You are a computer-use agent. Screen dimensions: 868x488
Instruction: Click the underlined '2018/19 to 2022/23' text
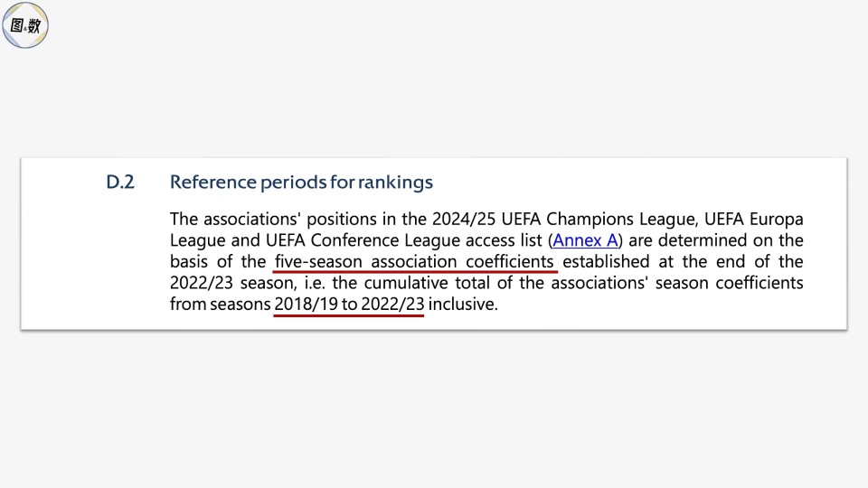point(349,305)
